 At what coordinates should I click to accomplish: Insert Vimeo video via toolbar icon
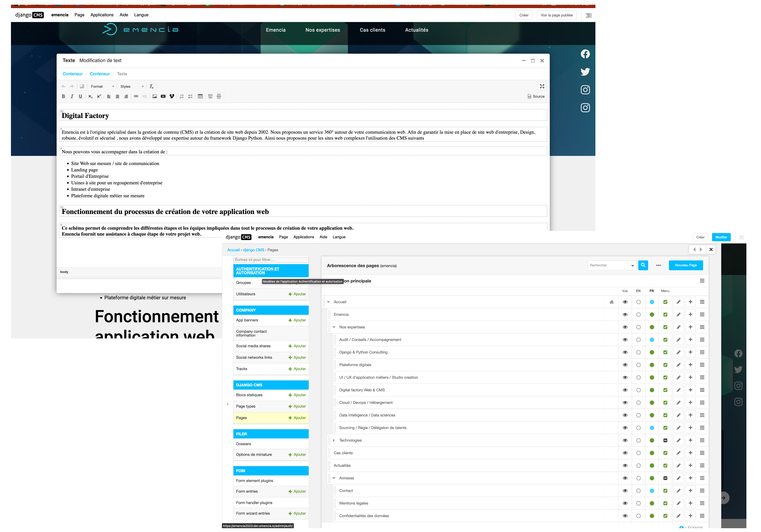172,96
